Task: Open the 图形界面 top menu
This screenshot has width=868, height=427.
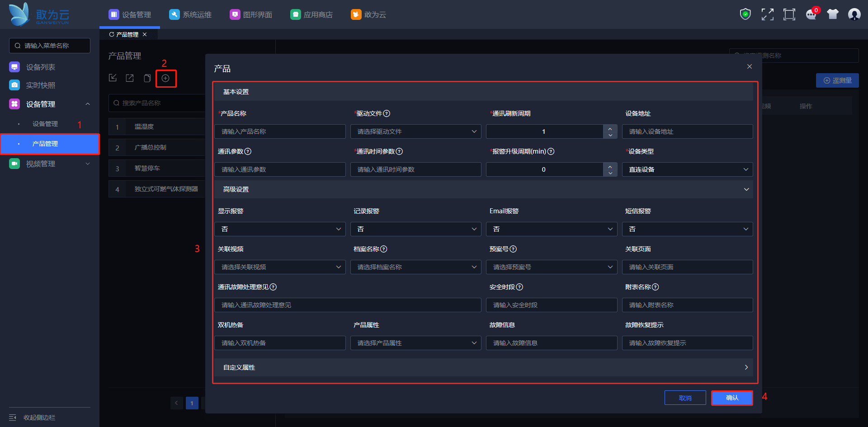Action: [x=251, y=14]
